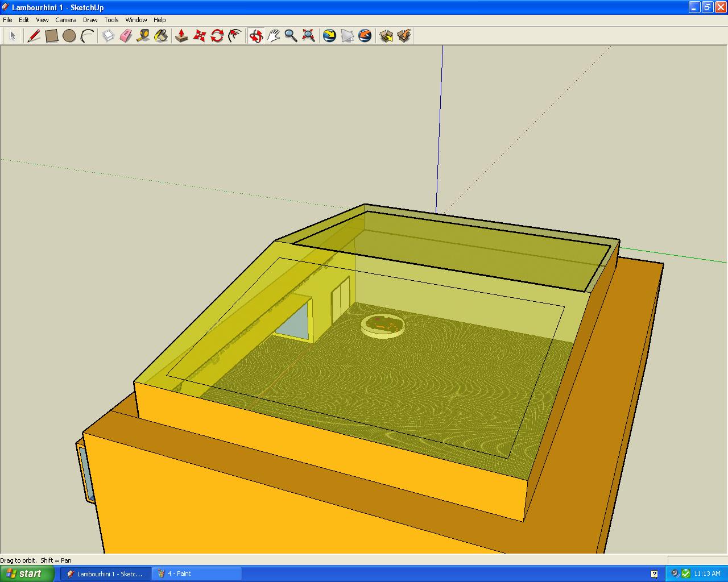
Task: Click the green checkmark tray icon
Action: point(685,573)
